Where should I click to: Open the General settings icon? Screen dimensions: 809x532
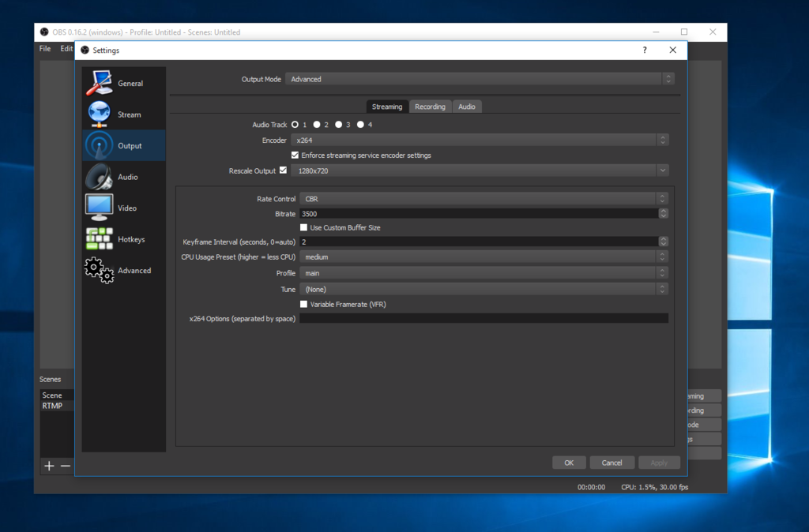[99, 82]
